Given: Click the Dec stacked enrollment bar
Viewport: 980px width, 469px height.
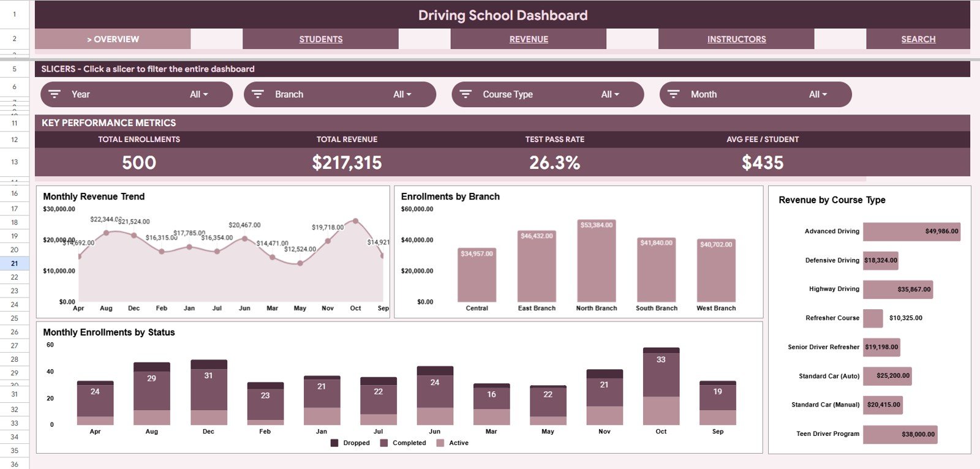Looking at the screenshot, I should tap(208, 392).
